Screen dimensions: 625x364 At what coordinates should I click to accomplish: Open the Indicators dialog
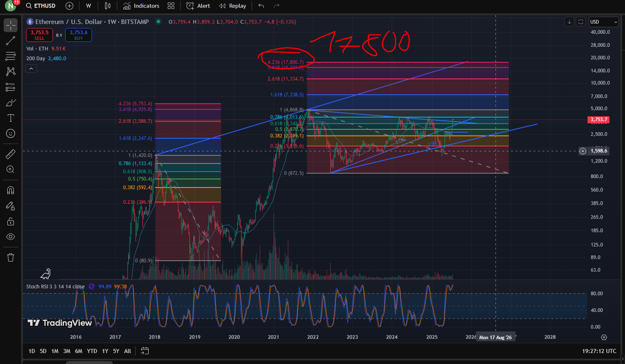click(141, 6)
